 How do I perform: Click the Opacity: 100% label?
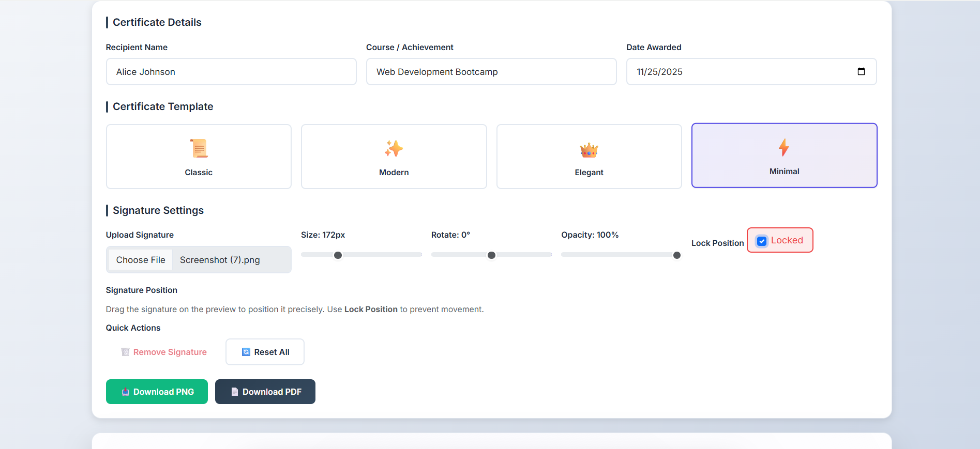tap(590, 235)
